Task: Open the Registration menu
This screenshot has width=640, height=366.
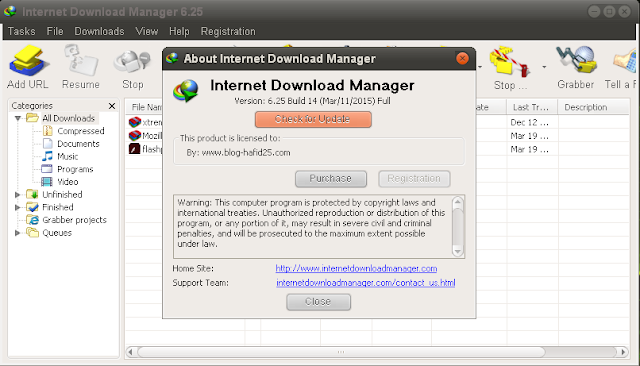Action: click(228, 31)
